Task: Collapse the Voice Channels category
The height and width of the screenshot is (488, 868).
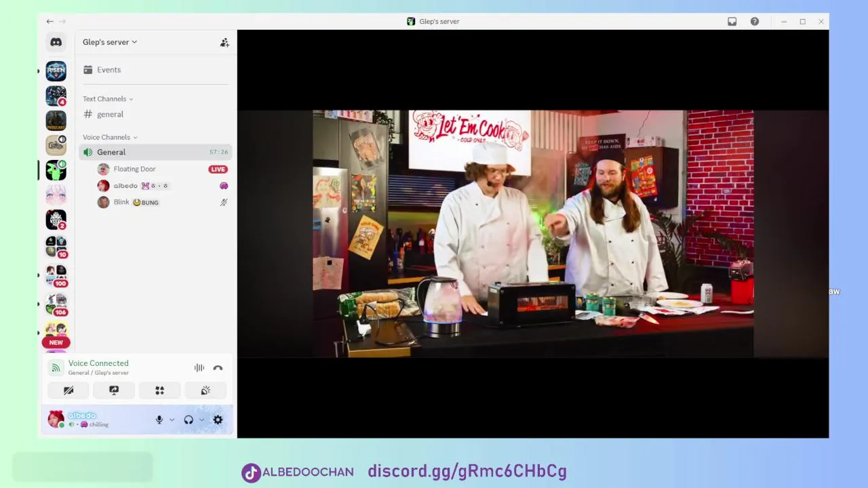Action: coord(110,137)
